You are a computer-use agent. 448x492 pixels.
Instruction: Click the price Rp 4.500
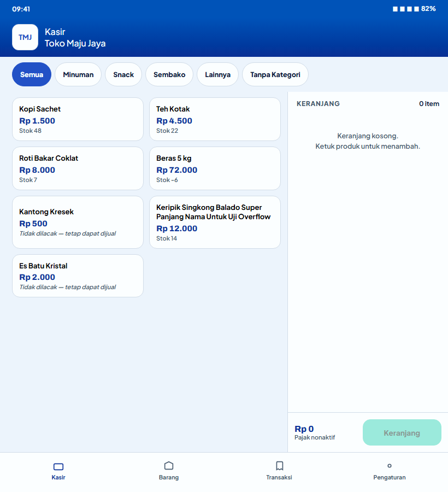pos(174,121)
